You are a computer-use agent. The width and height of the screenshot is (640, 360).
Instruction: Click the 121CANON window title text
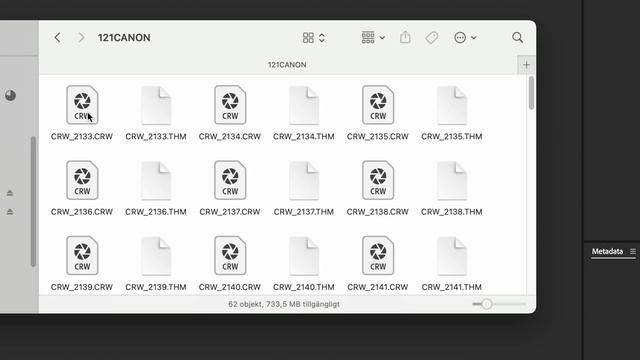pos(124,38)
